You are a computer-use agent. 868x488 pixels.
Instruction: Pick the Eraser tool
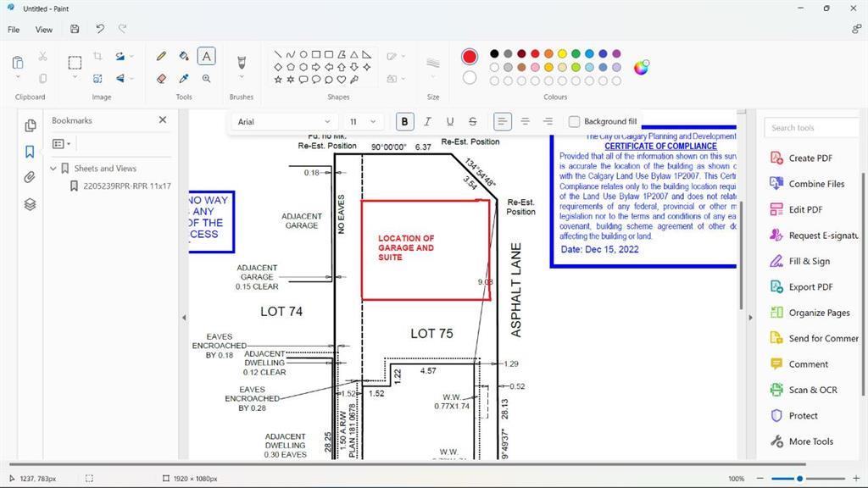click(x=161, y=79)
